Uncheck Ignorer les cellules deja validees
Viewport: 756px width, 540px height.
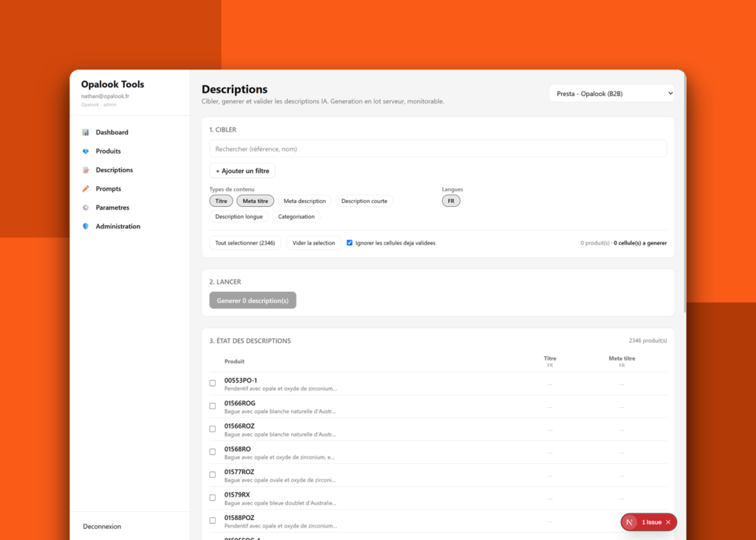349,243
